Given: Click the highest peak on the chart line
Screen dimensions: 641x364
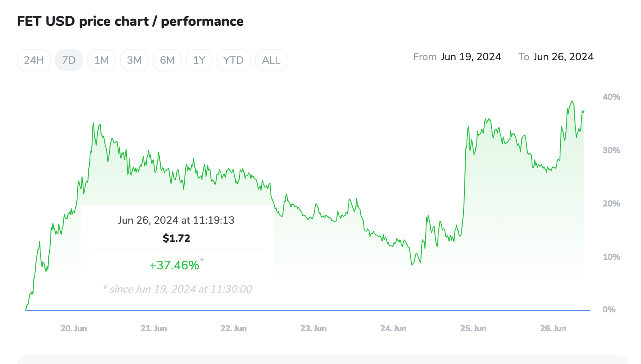Looking at the screenshot, I should point(572,101).
